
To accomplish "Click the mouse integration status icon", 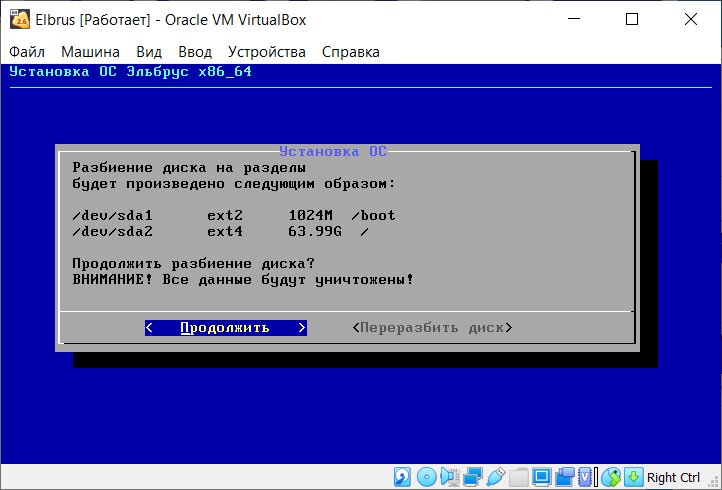I will [x=611, y=477].
